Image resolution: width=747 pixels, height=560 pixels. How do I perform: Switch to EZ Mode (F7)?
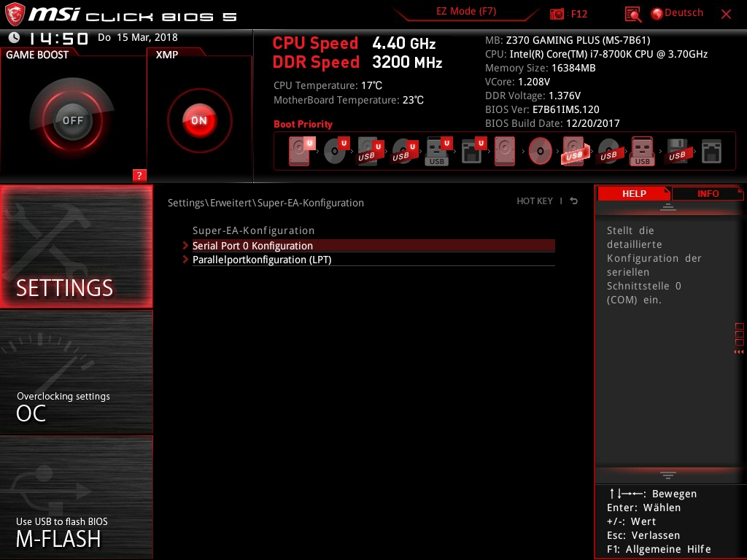(x=466, y=12)
